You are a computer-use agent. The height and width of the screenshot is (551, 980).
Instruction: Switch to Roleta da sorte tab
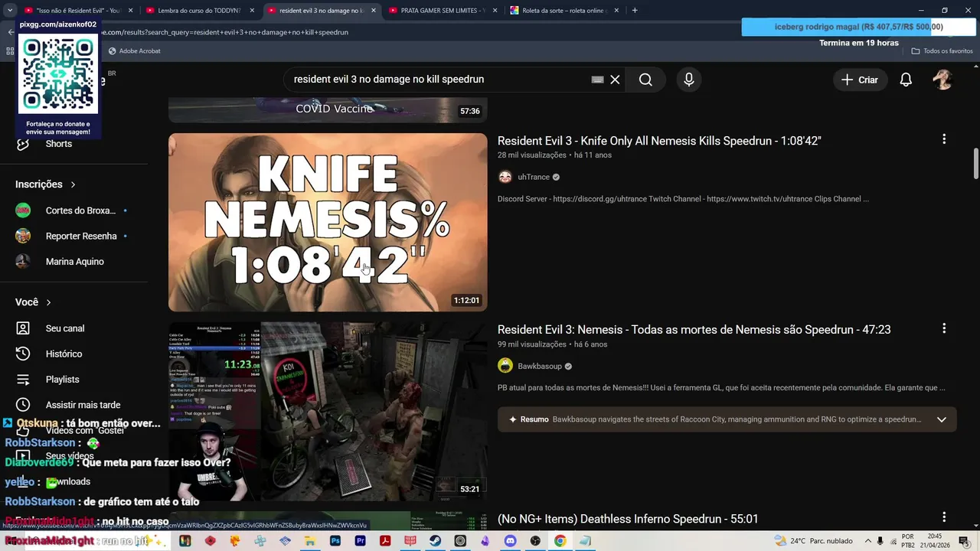(x=565, y=11)
